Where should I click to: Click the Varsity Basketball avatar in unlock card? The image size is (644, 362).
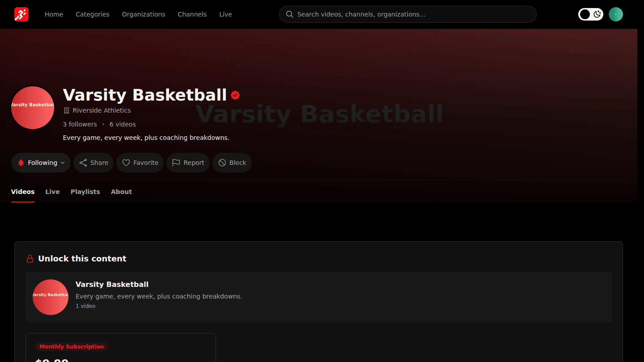(x=51, y=297)
